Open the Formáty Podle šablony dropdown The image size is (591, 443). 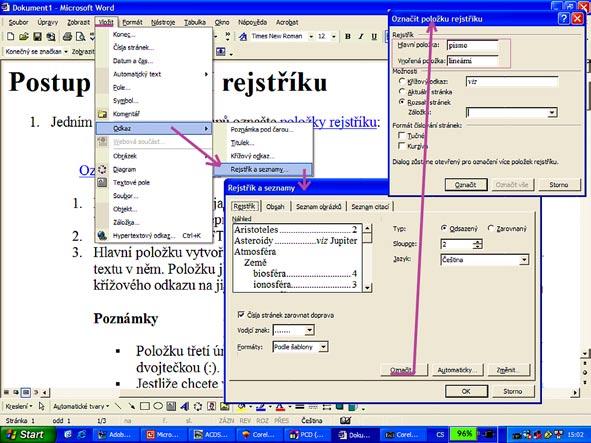click(x=323, y=347)
